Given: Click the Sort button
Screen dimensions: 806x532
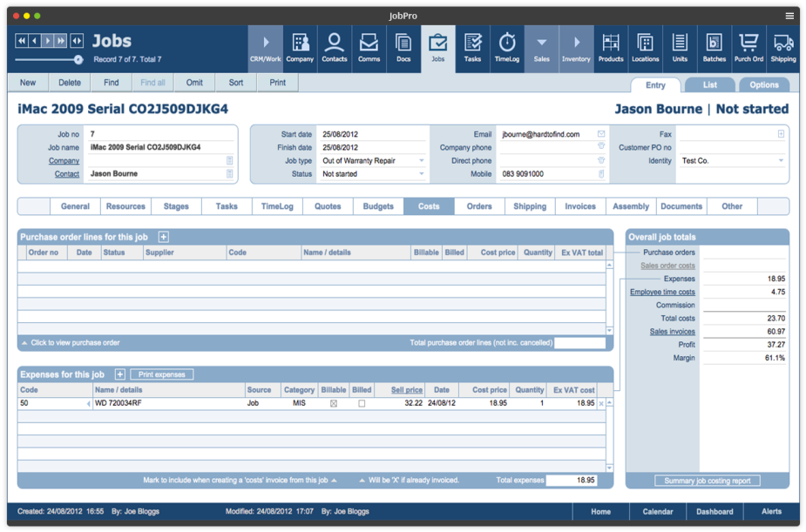Looking at the screenshot, I should pyautogui.click(x=236, y=83).
